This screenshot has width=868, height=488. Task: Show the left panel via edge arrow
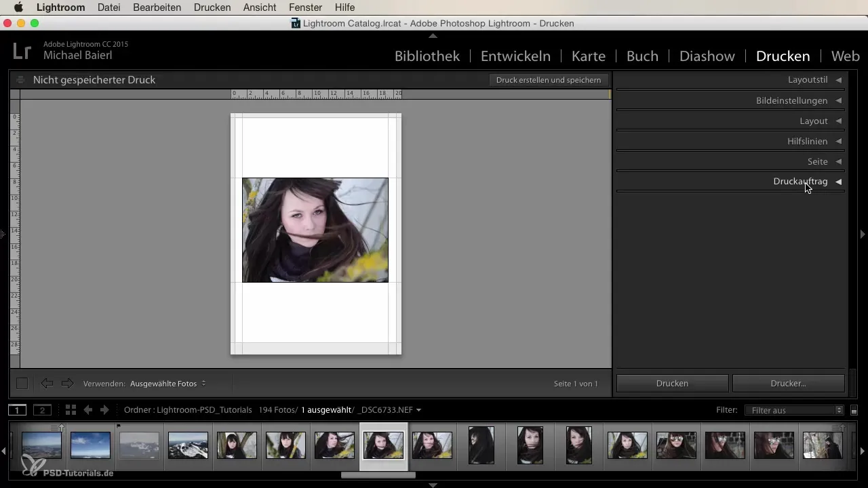click(x=3, y=234)
